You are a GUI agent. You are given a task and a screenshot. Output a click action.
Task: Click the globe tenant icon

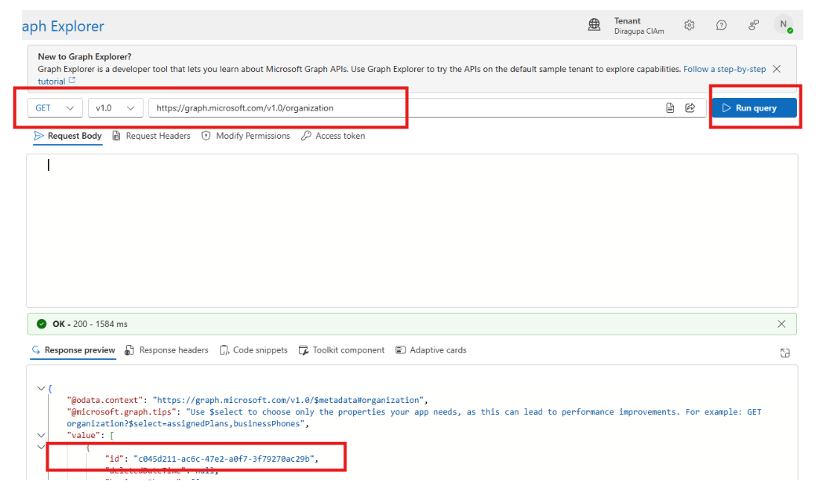pos(594,24)
